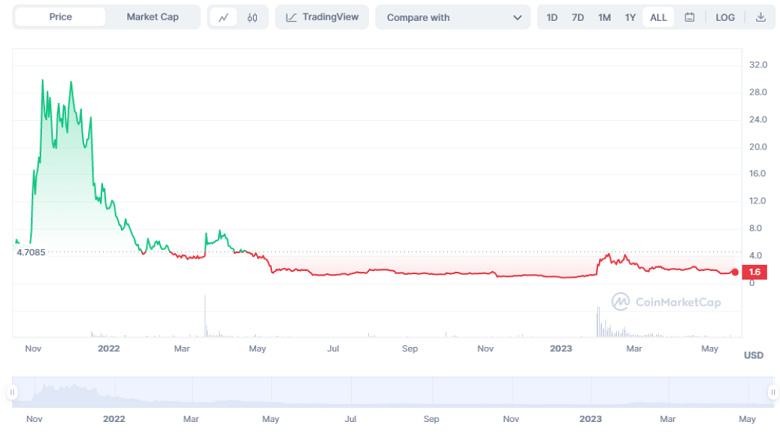Open TradingView chart mode

(322, 17)
